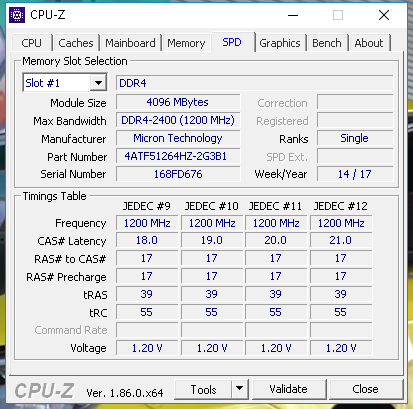Switch to the CPU tab
The height and width of the screenshot is (409, 413).
32,43
